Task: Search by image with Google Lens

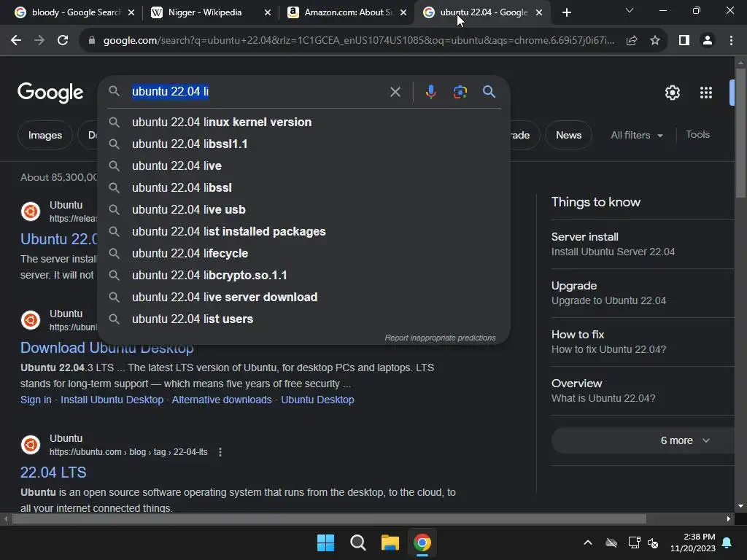Action: click(x=460, y=91)
